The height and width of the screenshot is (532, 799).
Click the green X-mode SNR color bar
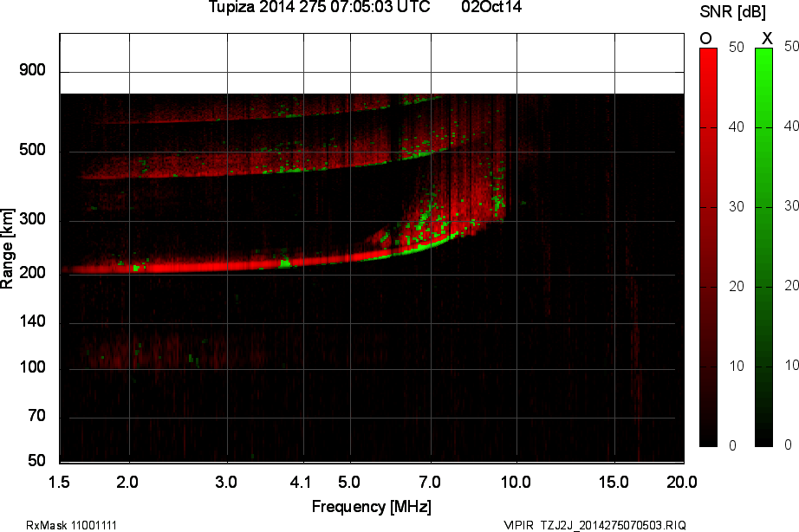coord(763,247)
